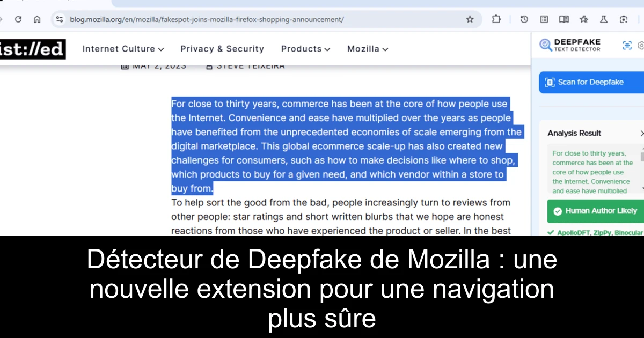Expand the Mozilla dropdown menu
The image size is (644, 338).
tap(368, 49)
